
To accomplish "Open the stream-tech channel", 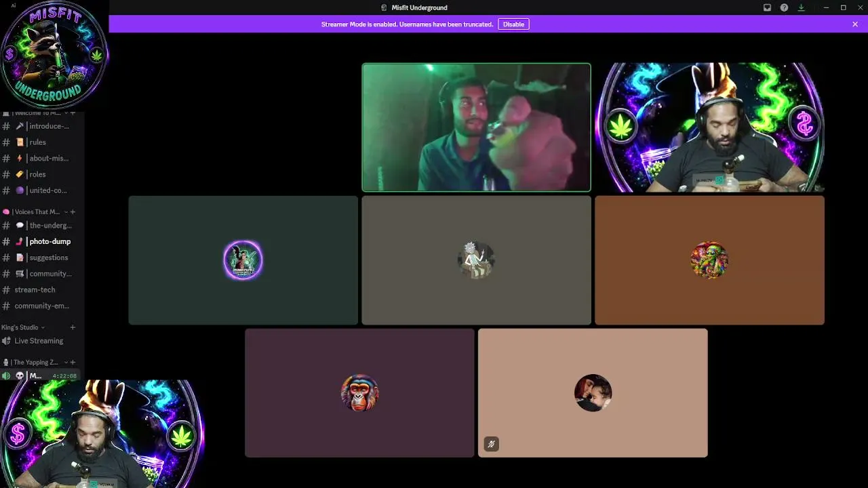I will click(x=42, y=290).
